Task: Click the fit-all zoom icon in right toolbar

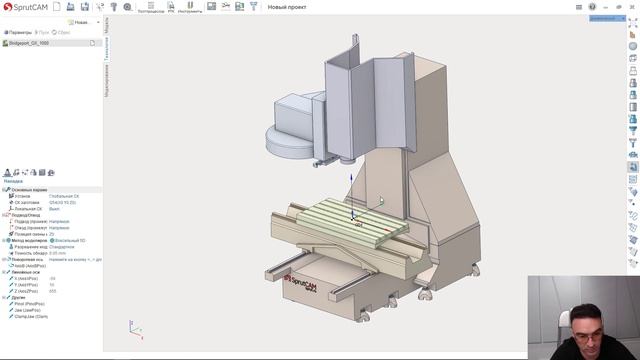Action: click(x=633, y=23)
